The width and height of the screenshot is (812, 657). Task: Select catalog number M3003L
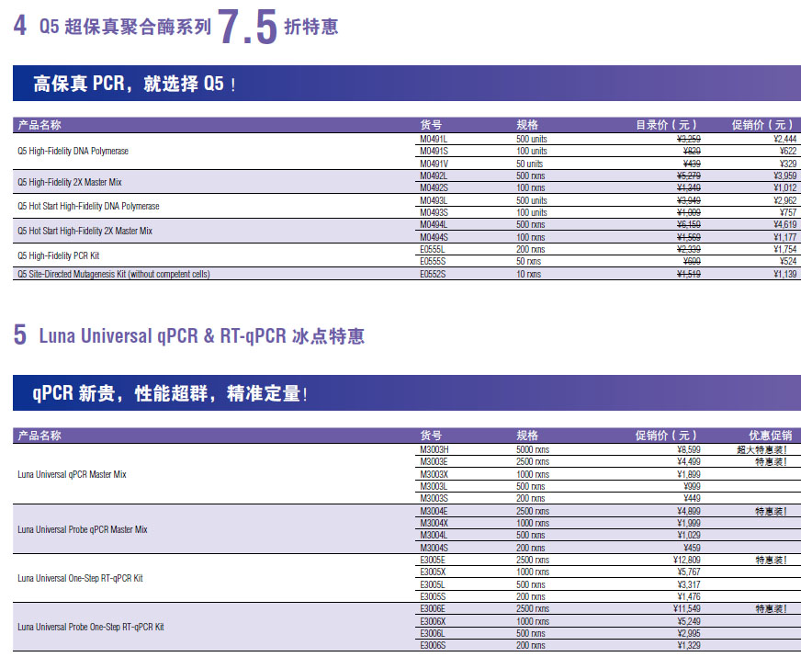(434, 486)
